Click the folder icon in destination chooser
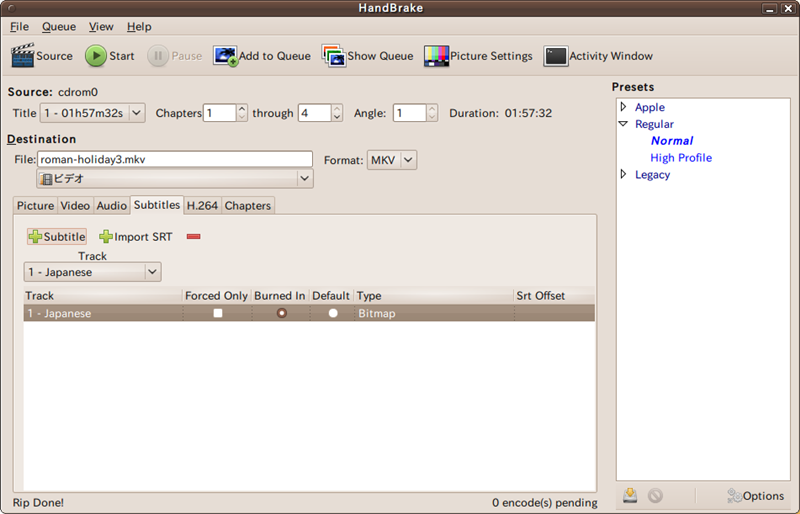The image size is (800, 514). click(46, 179)
